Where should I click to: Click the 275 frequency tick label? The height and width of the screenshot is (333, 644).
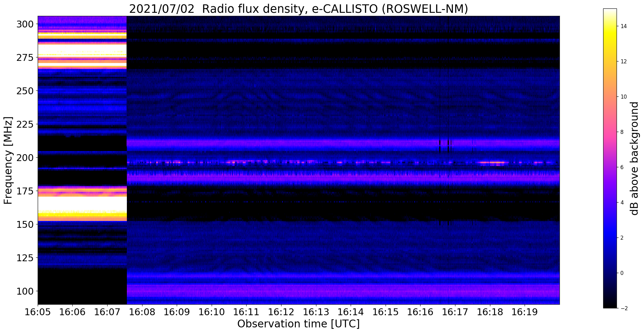25,57
